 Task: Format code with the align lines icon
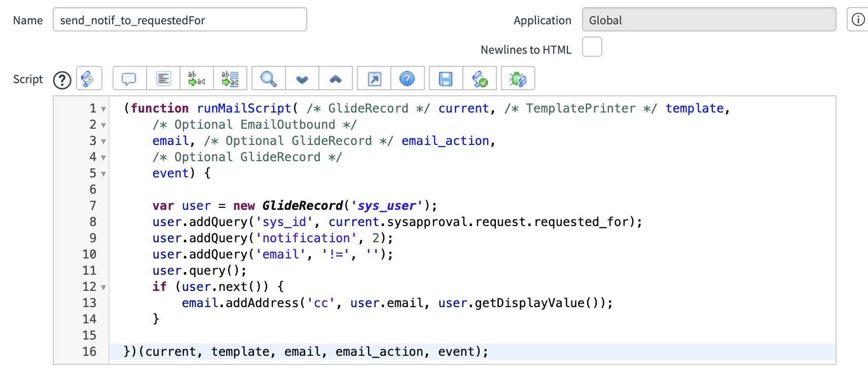(163, 79)
